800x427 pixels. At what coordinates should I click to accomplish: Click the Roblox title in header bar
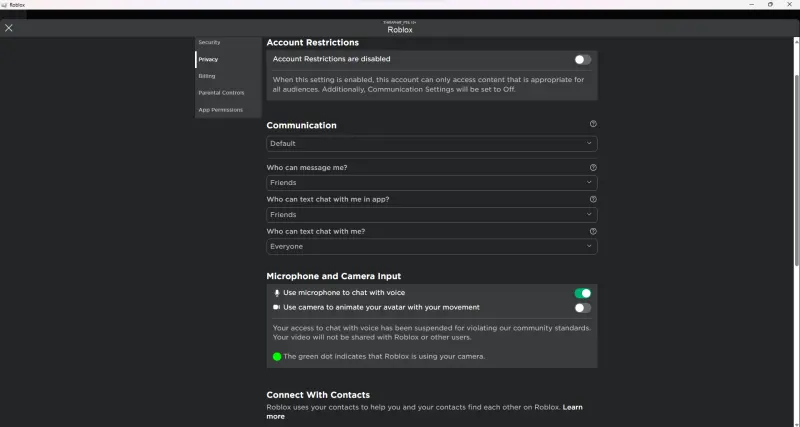[x=400, y=30]
